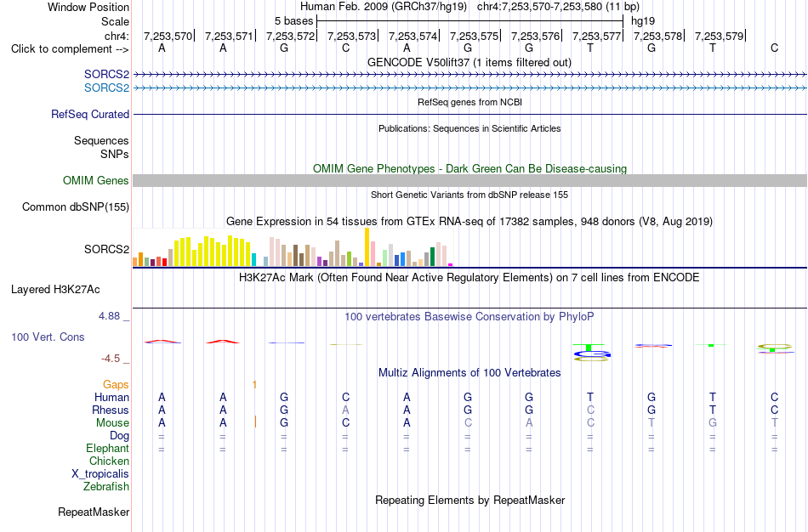This screenshot has width=808, height=532.
Task: Click the 'X_tropicalis' alignment row label
Action: (x=100, y=474)
